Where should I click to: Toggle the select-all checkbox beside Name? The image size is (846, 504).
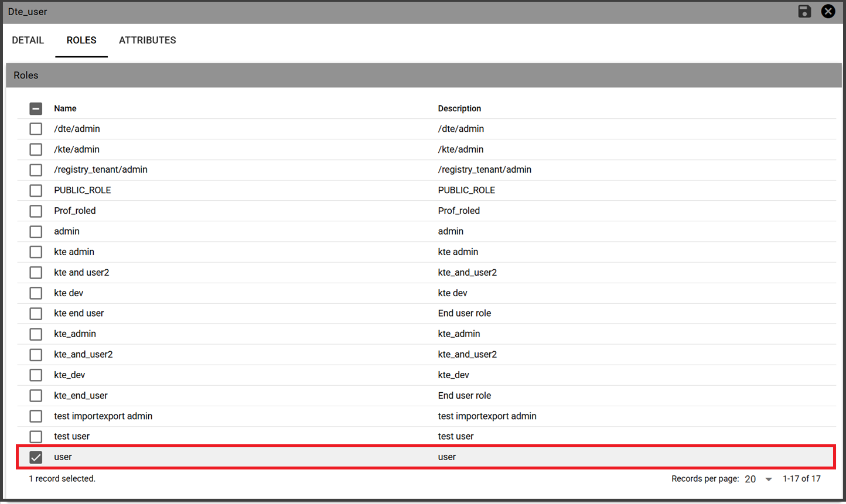pos(36,108)
